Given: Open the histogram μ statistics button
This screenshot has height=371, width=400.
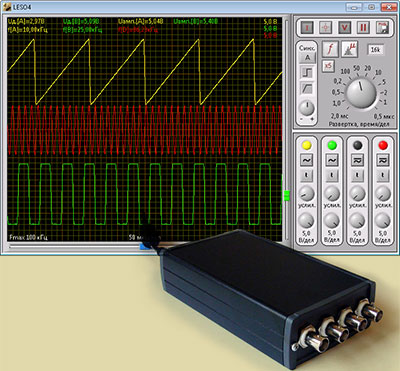Looking at the screenshot, I should coord(350,49).
